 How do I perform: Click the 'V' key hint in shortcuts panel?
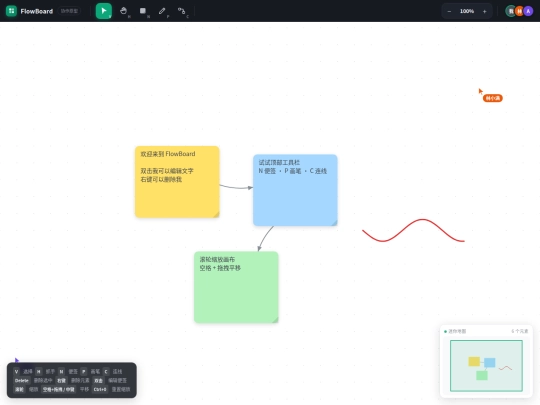[17, 372]
